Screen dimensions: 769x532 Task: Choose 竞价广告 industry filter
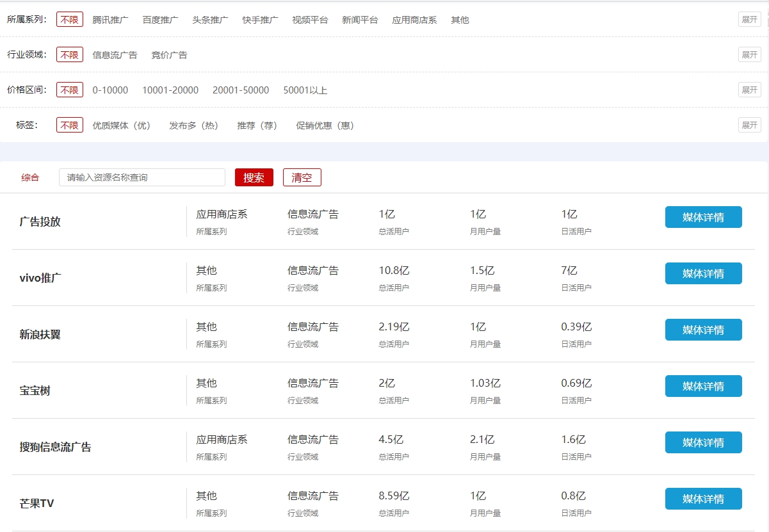coord(169,55)
